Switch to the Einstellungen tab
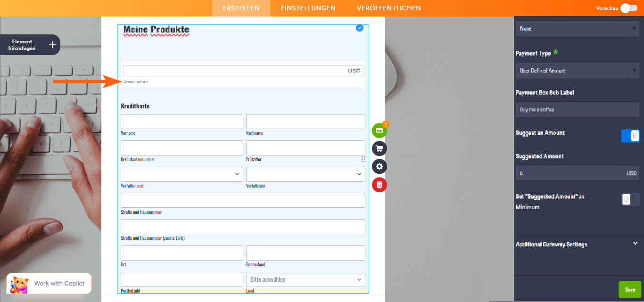This screenshot has height=302, width=644. (308, 8)
